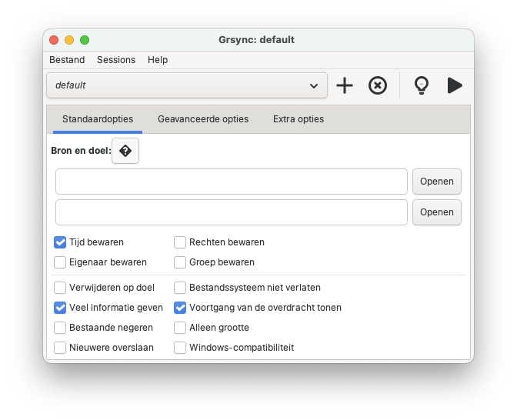Screen dimensions: 517x420
Task: Enable Verwijderen op doel
Action: [x=60, y=288]
